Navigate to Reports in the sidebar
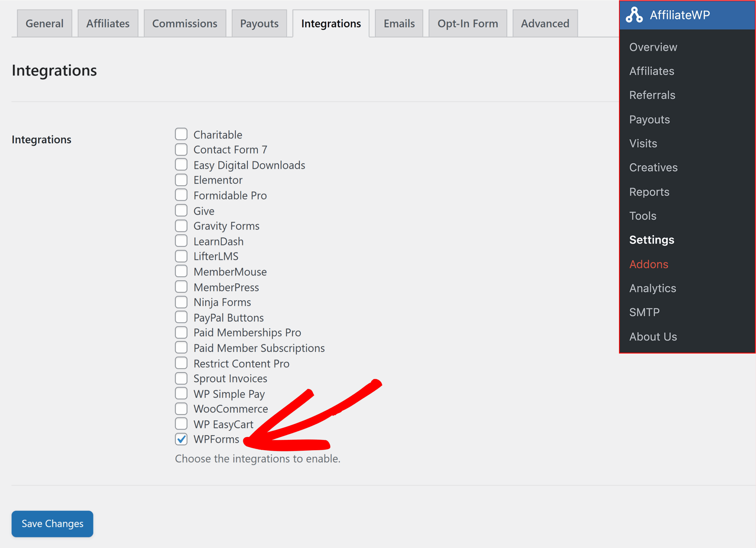The image size is (756, 548). pos(649,192)
